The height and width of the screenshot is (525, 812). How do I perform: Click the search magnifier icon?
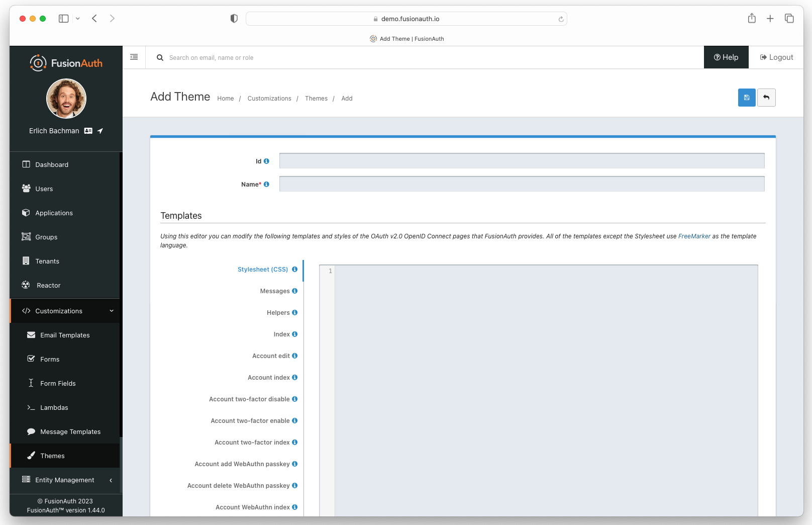[x=160, y=57]
